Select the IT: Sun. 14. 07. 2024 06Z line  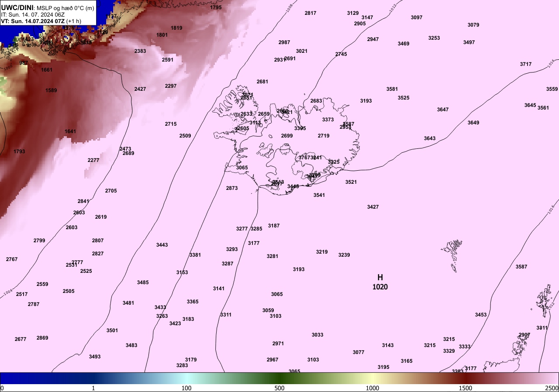(33, 14)
